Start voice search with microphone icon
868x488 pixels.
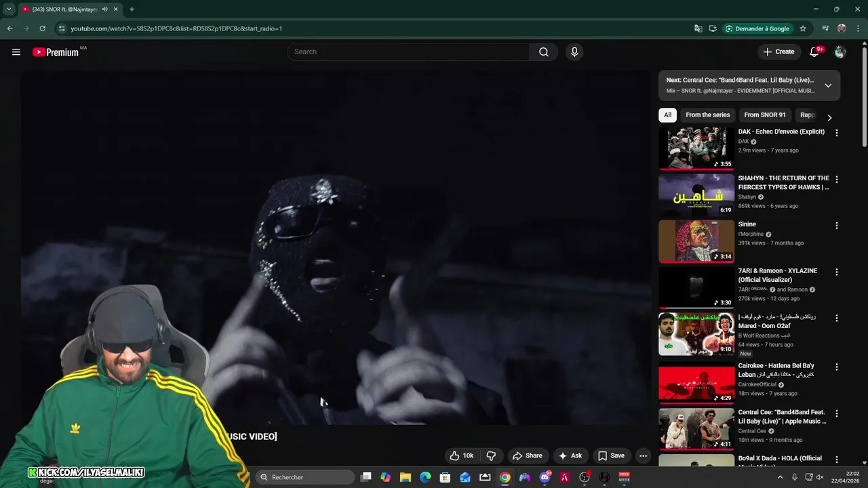(x=574, y=52)
